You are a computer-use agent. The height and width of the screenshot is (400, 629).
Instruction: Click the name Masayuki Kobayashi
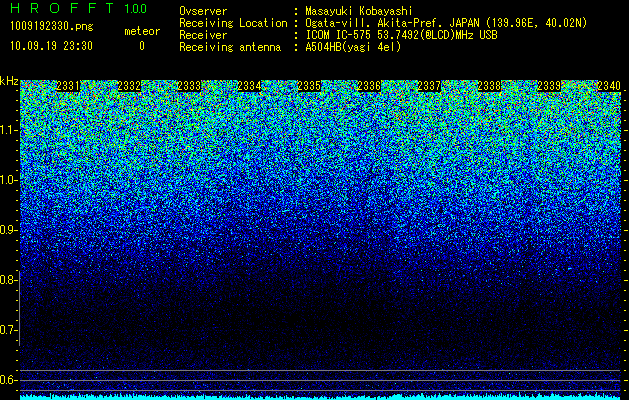click(x=359, y=11)
